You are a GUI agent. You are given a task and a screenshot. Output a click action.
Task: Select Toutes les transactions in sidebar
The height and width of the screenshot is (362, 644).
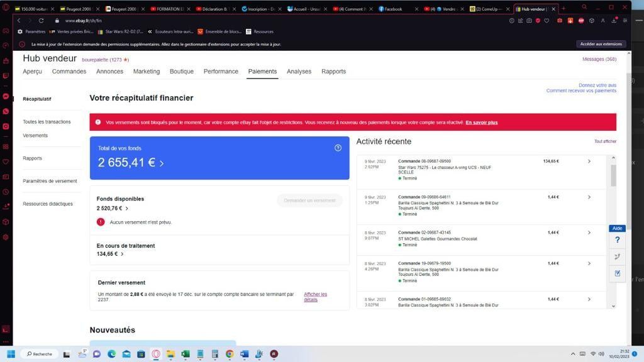(x=47, y=122)
